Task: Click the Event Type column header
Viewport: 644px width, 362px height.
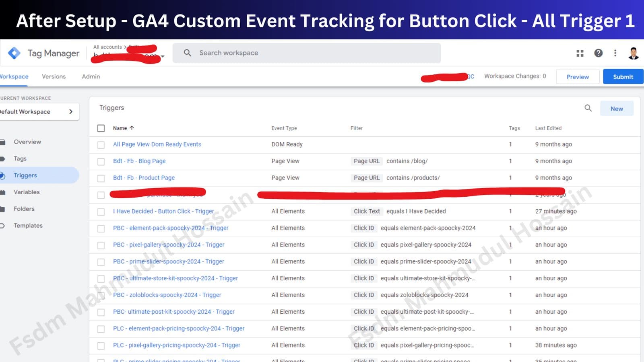Action: click(284, 128)
